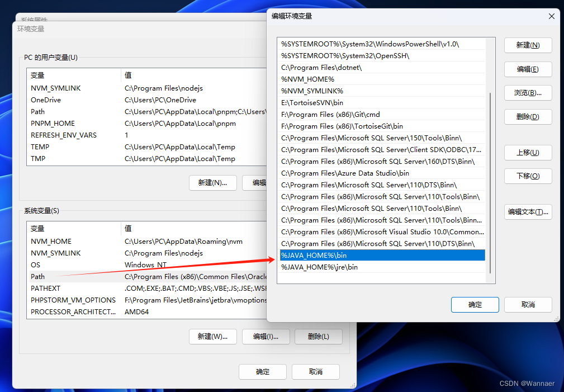
Task: Select the REFRESH_ENV_VARS variable row
Action: [x=147, y=135]
